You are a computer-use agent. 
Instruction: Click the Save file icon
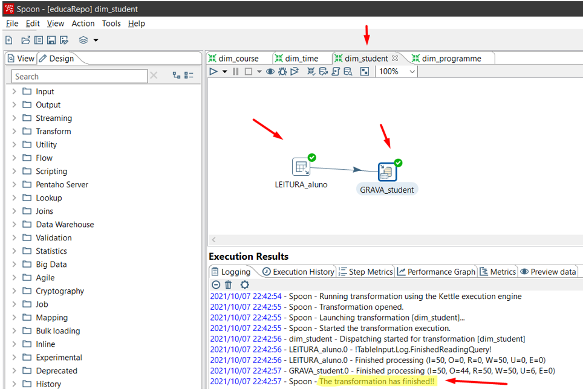tap(51, 40)
